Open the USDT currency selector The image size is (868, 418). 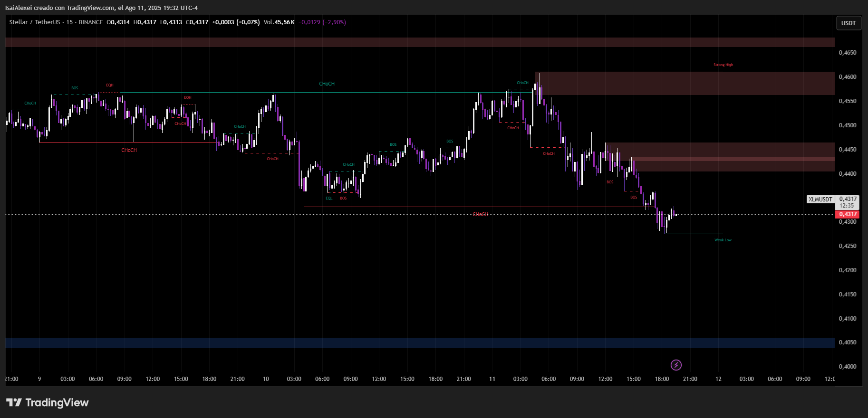(x=849, y=23)
